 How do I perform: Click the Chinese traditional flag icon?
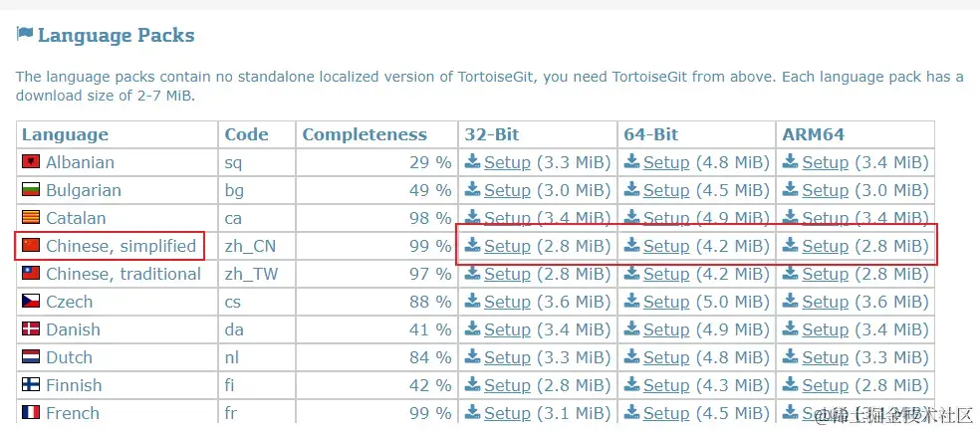pos(31,274)
